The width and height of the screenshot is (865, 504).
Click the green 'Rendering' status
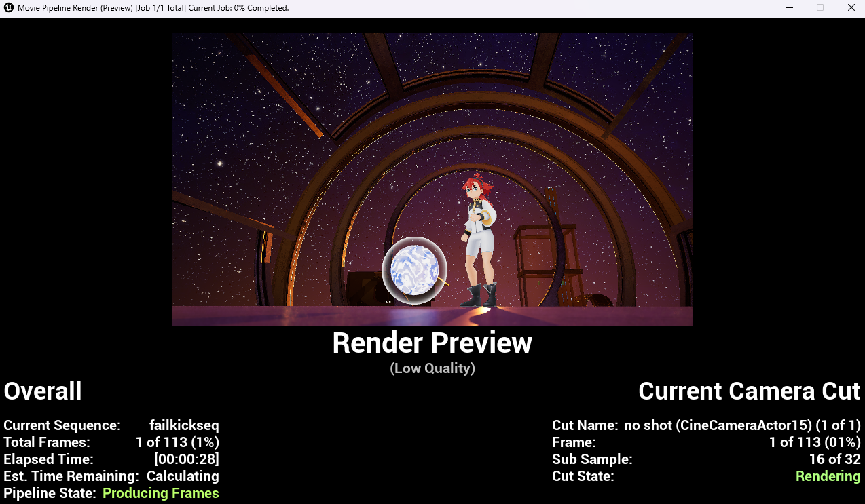(x=828, y=476)
